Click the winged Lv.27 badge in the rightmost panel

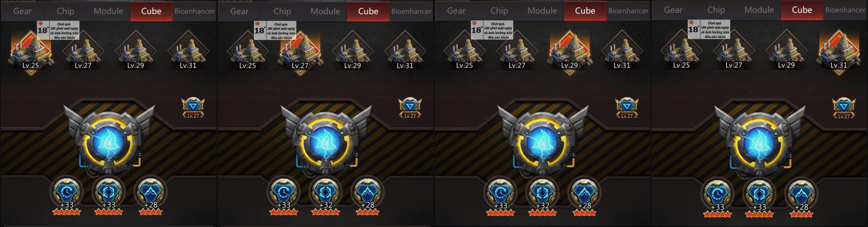(844, 108)
